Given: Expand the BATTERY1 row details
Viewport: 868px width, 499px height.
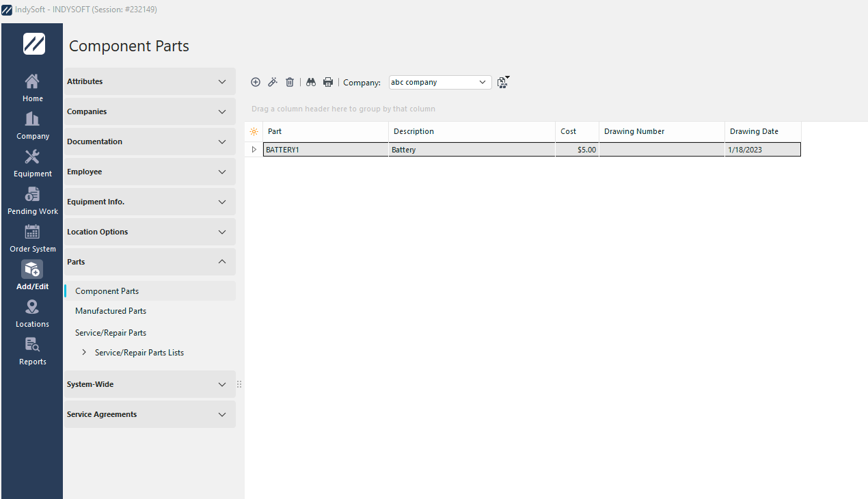Looking at the screenshot, I should click(254, 149).
